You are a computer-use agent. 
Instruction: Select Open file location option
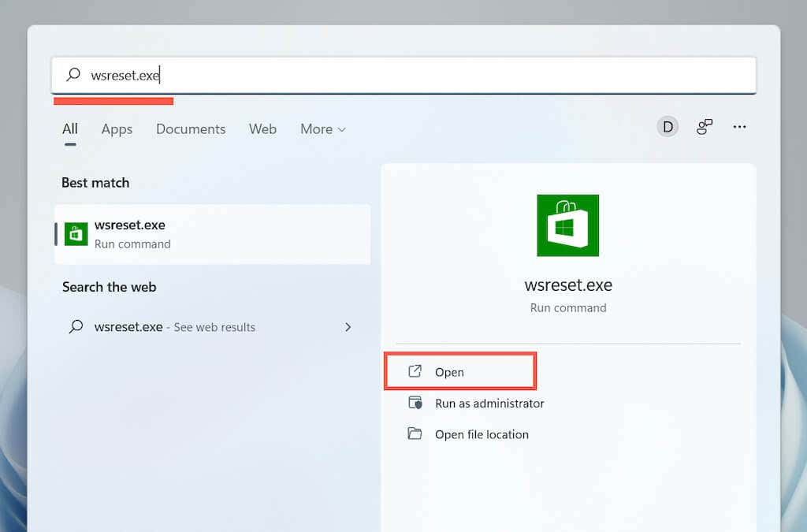[x=482, y=435]
